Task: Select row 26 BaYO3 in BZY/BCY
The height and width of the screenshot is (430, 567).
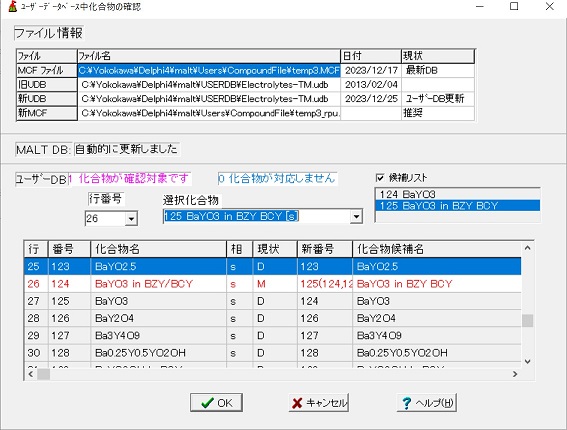Action: coord(273,284)
